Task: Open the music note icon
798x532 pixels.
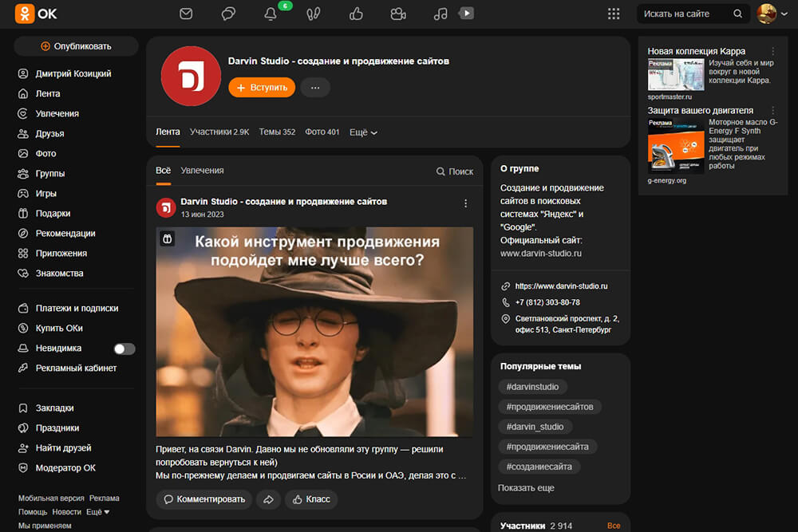Action: (x=440, y=14)
